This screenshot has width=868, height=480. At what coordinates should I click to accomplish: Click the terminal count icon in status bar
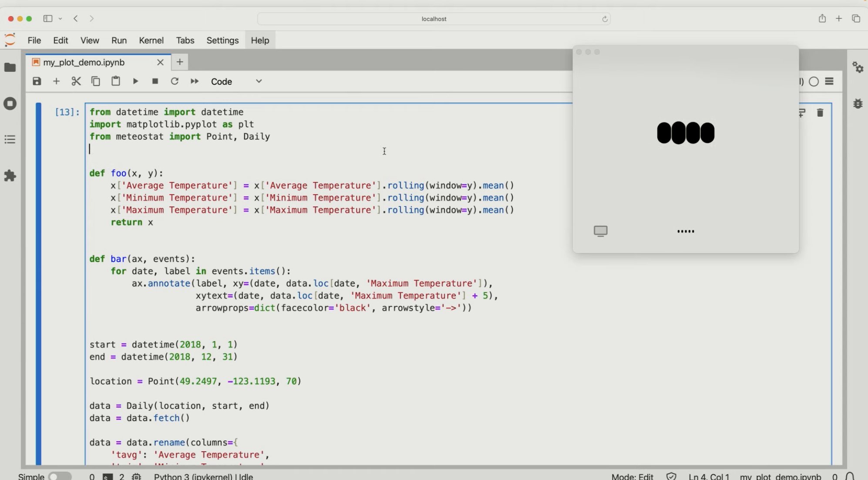tap(108, 477)
